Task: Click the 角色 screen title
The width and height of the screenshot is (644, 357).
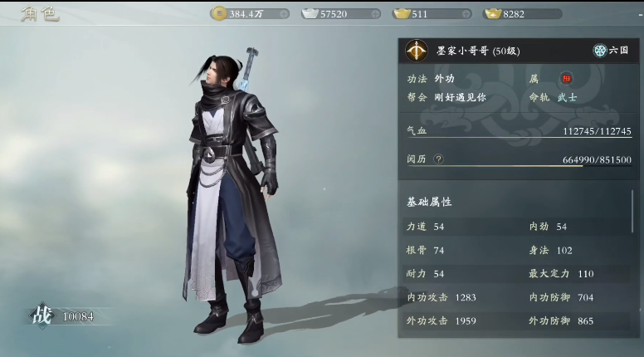Action: (40, 14)
